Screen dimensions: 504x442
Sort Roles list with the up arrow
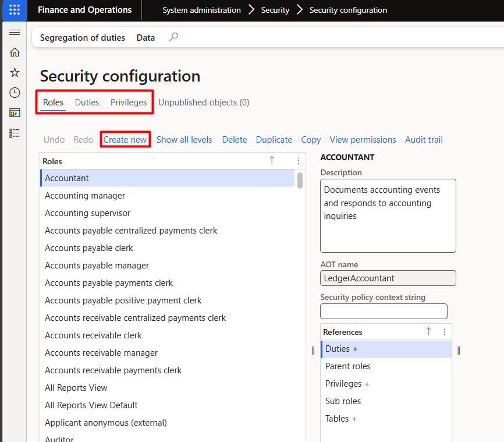point(272,161)
